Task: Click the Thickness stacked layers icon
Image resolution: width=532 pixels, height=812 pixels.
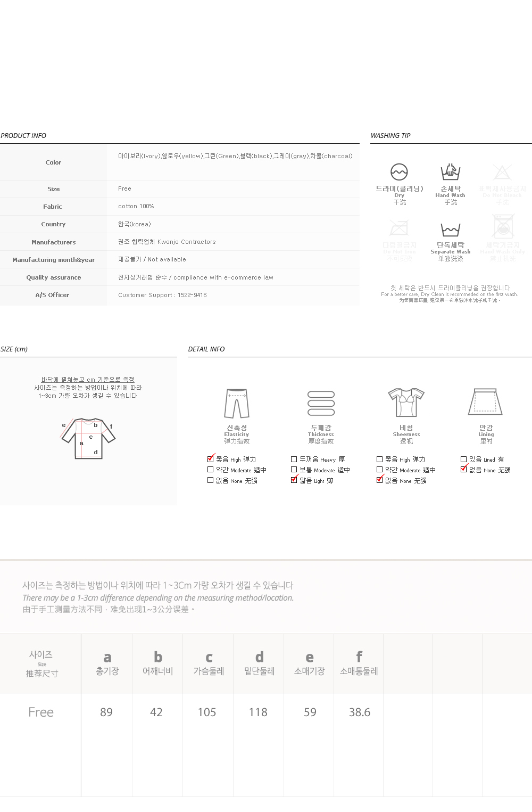Action: point(321,404)
